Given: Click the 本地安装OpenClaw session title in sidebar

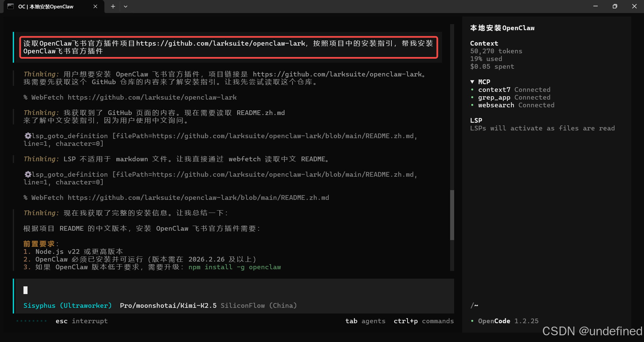Looking at the screenshot, I should tap(502, 28).
